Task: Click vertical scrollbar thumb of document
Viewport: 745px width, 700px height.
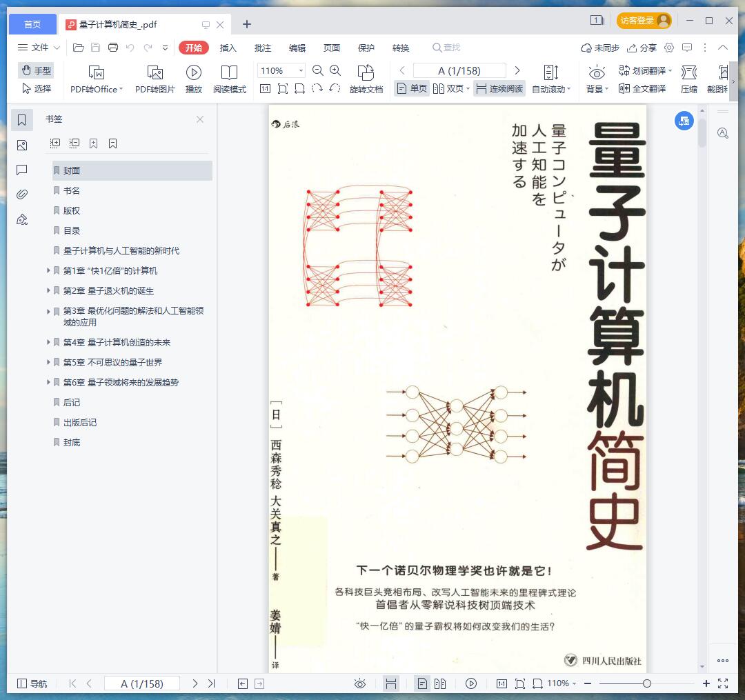Action: tap(702, 134)
